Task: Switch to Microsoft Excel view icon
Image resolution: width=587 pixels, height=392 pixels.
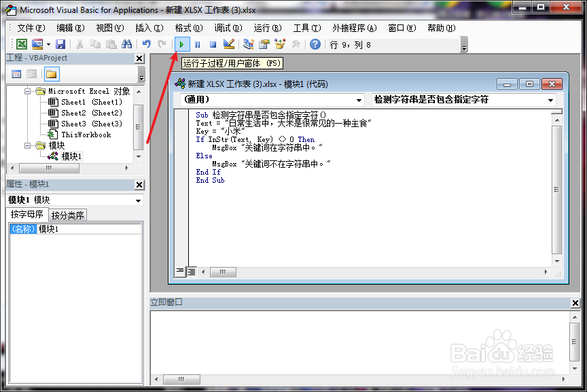Action: [22, 44]
